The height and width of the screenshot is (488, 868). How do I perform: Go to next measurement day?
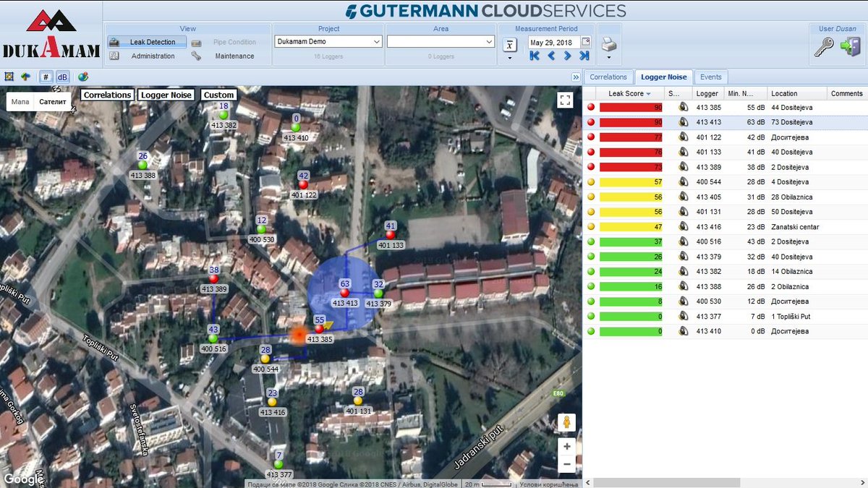tap(567, 56)
